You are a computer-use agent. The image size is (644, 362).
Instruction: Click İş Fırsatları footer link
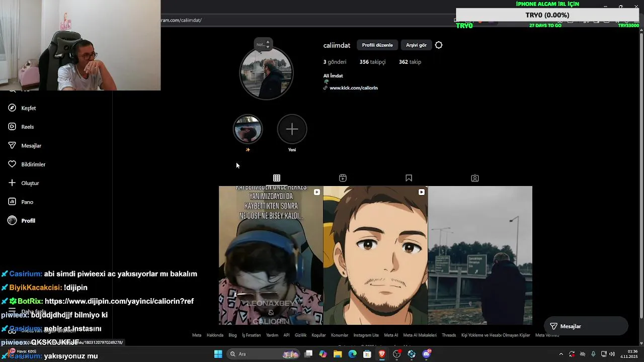(x=252, y=335)
